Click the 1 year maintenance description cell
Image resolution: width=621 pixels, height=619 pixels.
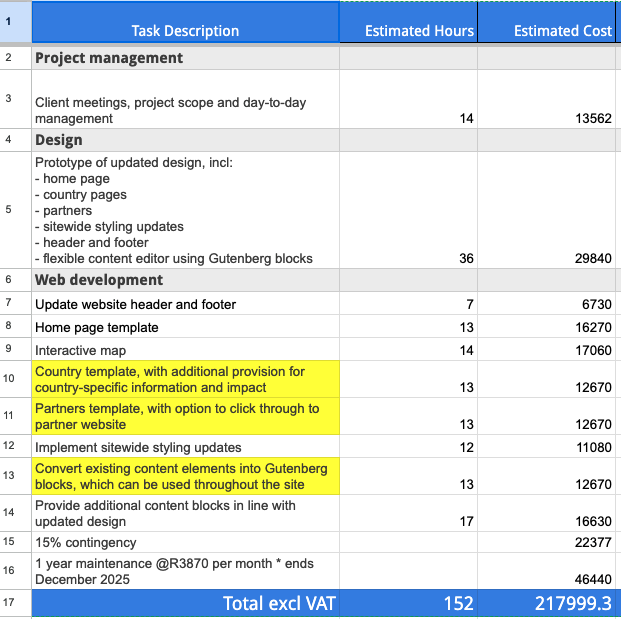coord(186,571)
